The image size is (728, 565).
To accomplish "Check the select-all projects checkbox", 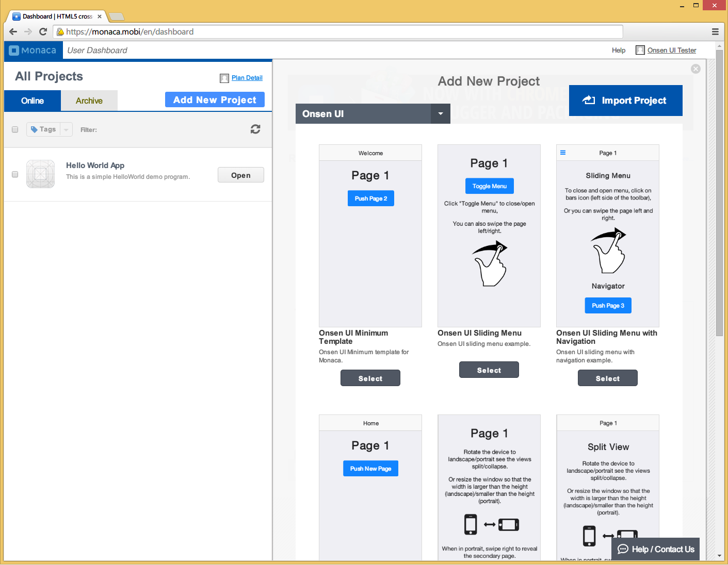I will [15, 129].
